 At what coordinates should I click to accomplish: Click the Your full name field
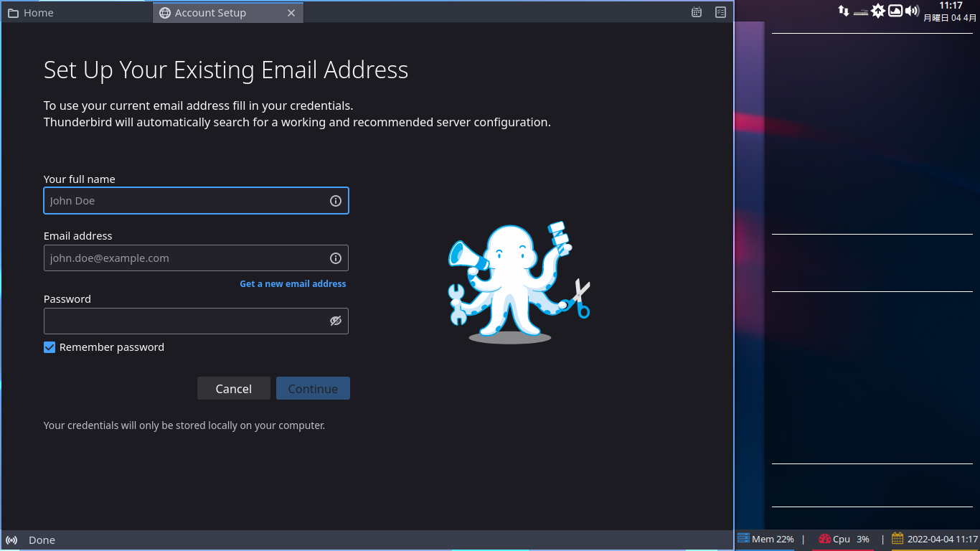click(196, 201)
